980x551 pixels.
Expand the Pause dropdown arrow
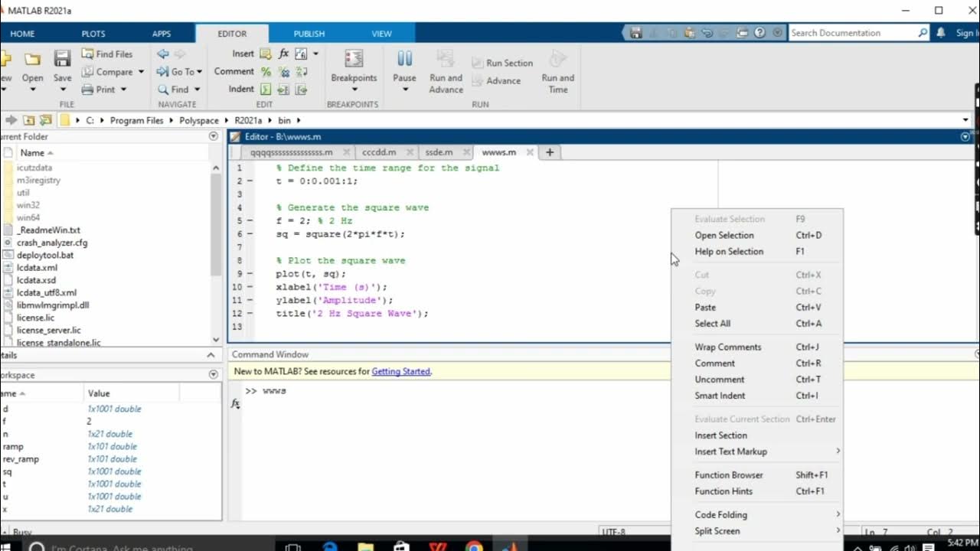click(405, 90)
